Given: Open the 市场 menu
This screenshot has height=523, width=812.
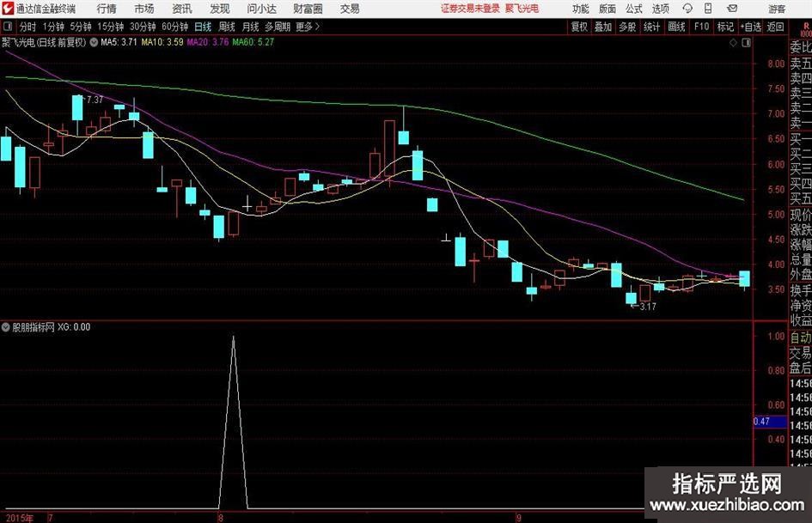Looking at the screenshot, I should (144, 9).
